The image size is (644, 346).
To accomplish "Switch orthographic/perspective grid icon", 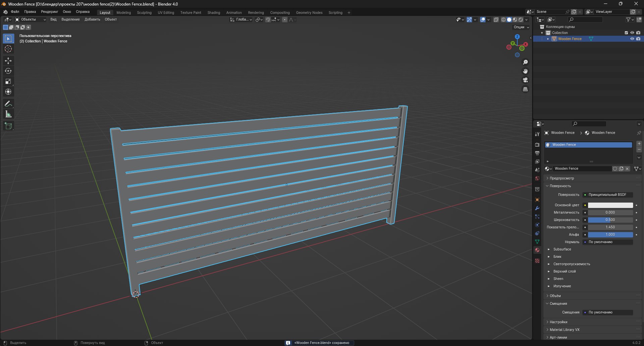I will (525, 89).
